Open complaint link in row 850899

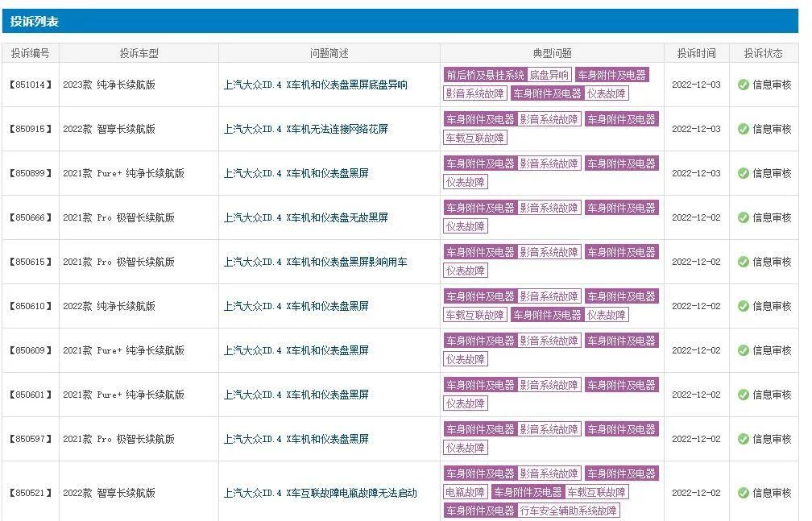point(296,173)
